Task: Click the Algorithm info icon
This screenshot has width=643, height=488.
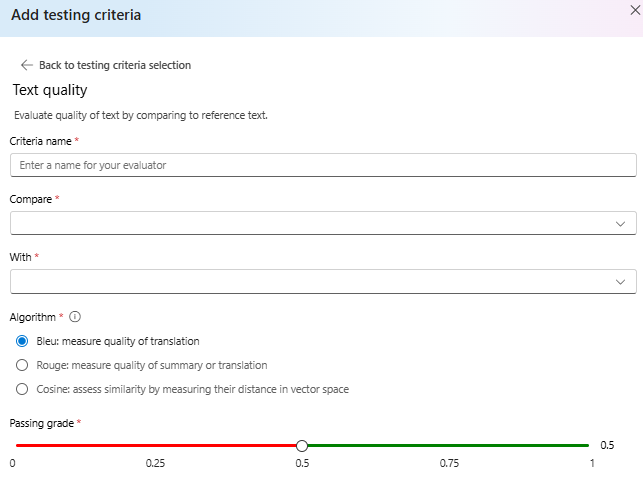Action: [x=75, y=317]
